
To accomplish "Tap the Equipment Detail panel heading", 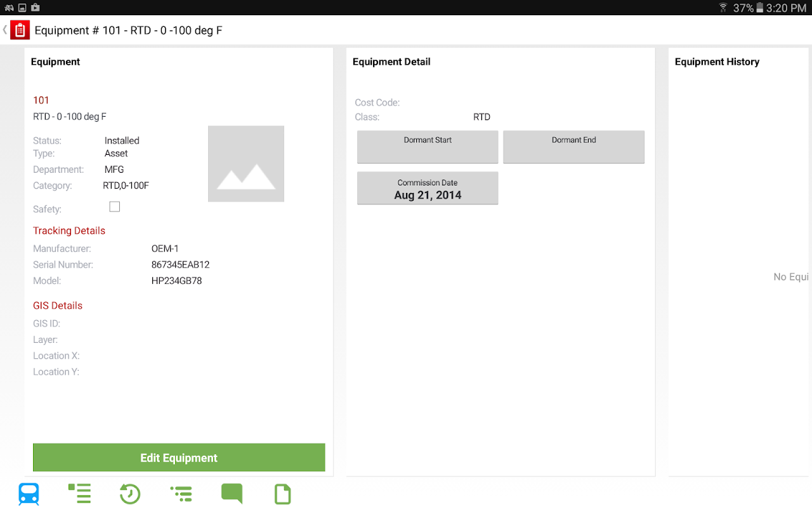I will coord(391,62).
